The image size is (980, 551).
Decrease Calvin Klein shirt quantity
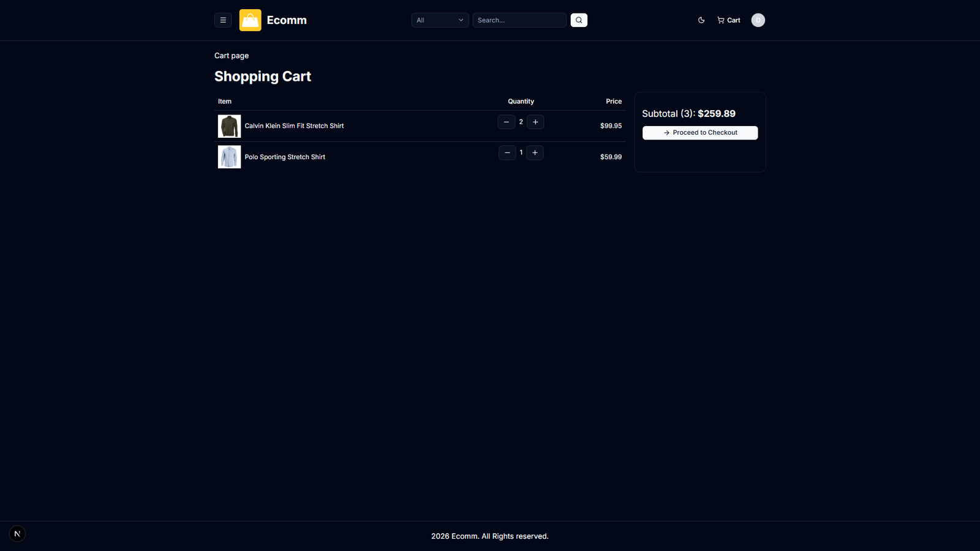(x=507, y=122)
